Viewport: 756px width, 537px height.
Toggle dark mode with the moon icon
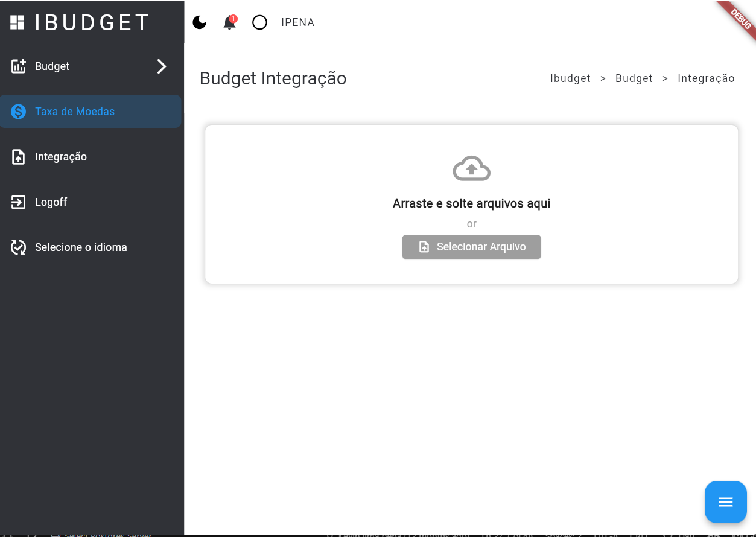click(x=200, y=23)
